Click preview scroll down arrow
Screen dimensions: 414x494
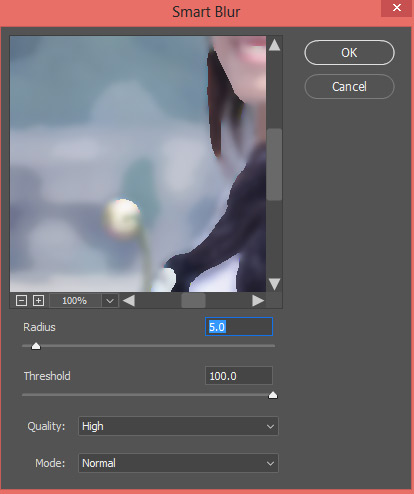[274, 284]
